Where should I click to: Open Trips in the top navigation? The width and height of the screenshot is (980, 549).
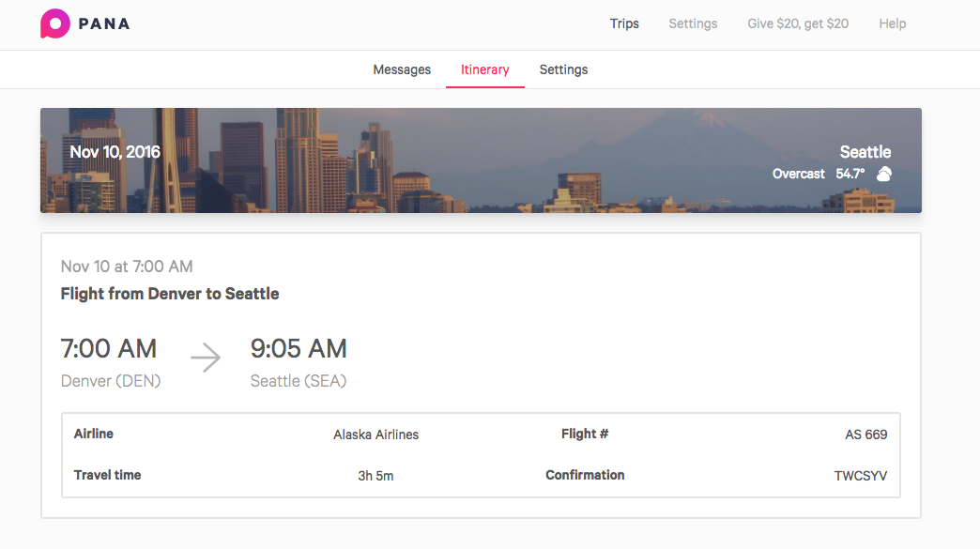click(624, 23)
